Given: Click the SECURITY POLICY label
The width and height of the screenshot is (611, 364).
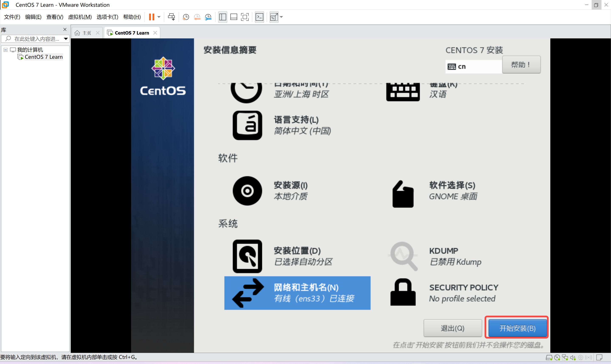Looking at the screenshot, I should (x=464, y=287).
